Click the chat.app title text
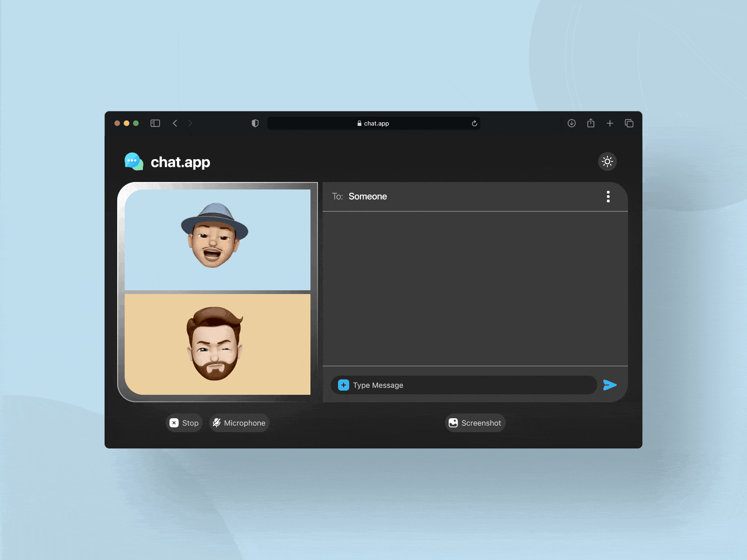 (x=180, y=162)
